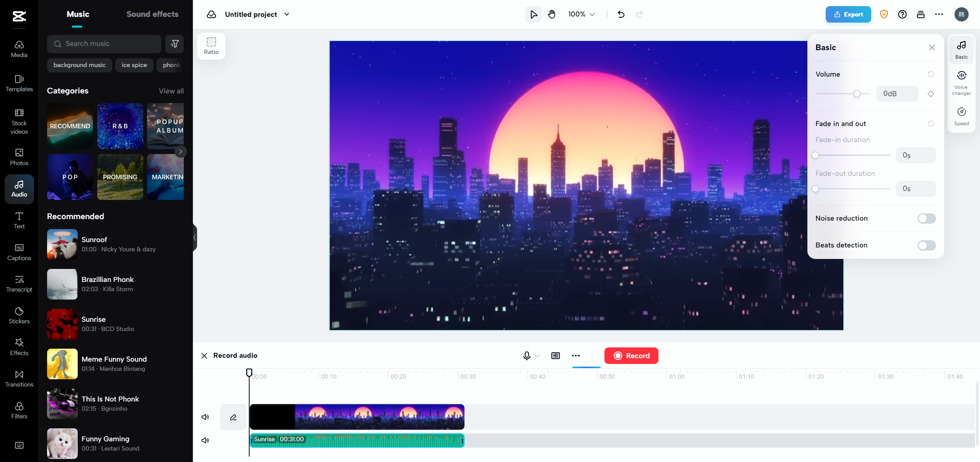The height and width of the screenshot is (462, 980).
Task: Open the Voice changer panel
Action: [x=961, y=81]
